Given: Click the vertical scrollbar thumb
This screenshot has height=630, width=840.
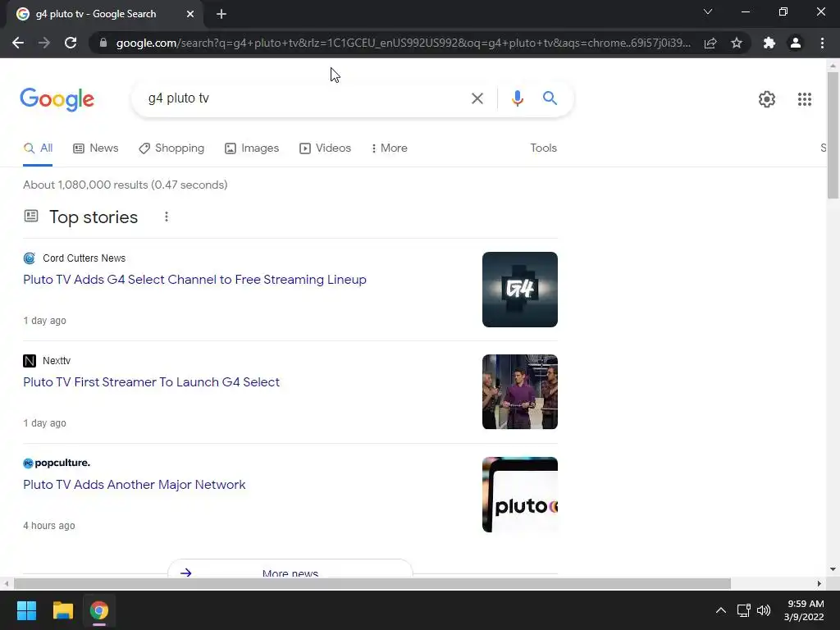Looking at the screenshot, I should pyautogui.click(x=833, y=135).
